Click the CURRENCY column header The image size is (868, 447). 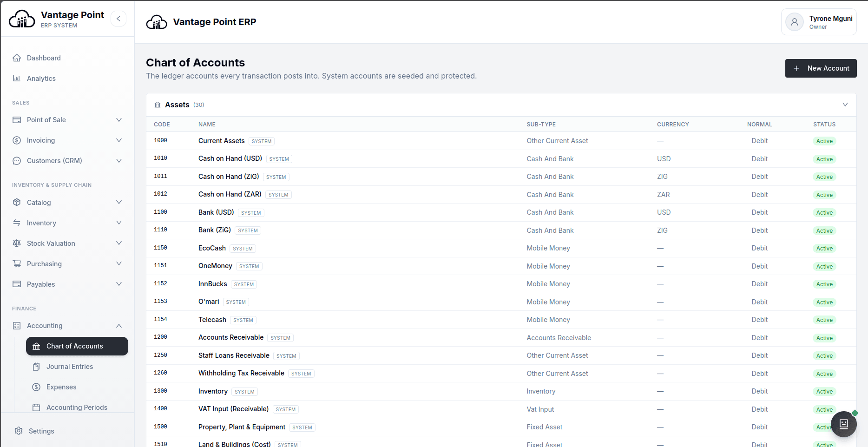(x=673, y=125)
